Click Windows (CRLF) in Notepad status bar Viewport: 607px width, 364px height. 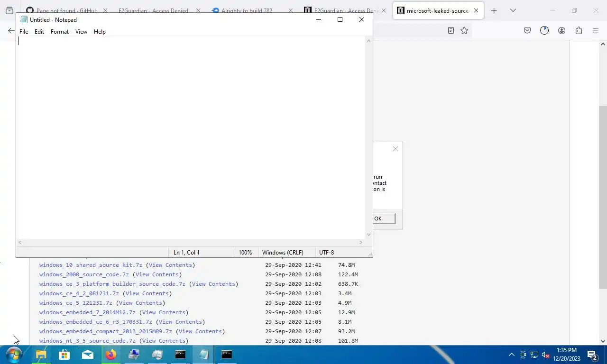pos(282,253)
